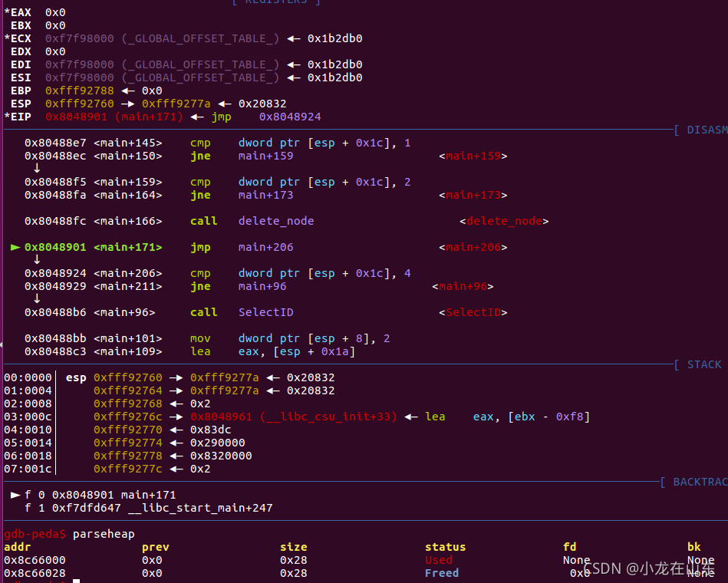Click the fd column header
Viewport: 728px width, 583px height.
570,547
